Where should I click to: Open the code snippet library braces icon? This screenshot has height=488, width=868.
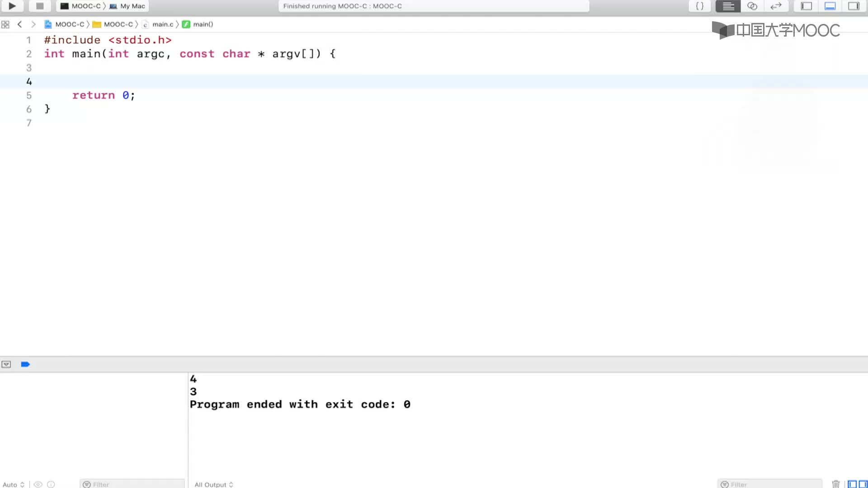click(699, 6)
